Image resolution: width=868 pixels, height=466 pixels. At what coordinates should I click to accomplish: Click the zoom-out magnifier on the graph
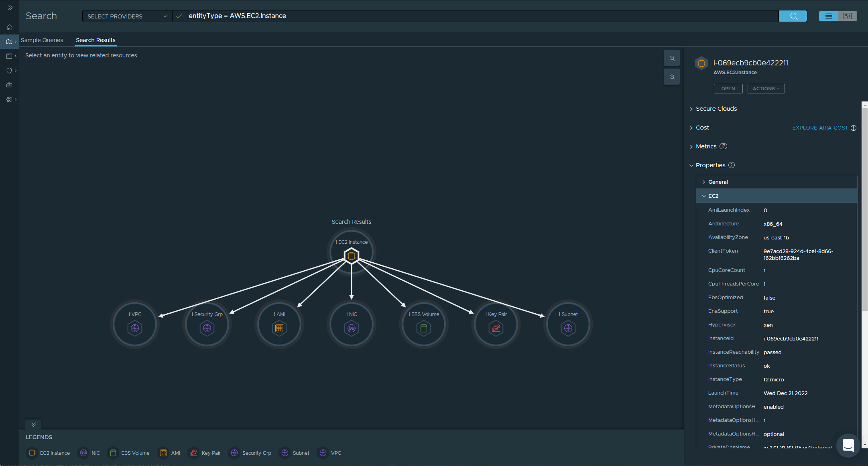671,77
